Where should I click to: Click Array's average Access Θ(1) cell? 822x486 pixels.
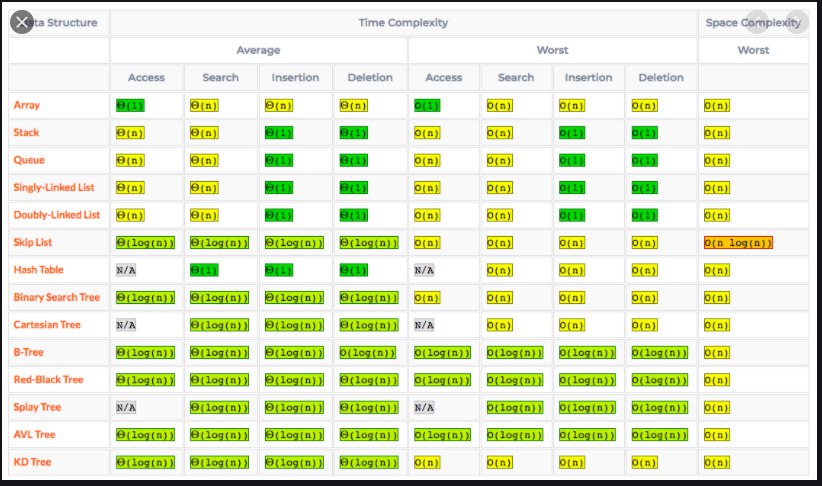coord(130,105)
